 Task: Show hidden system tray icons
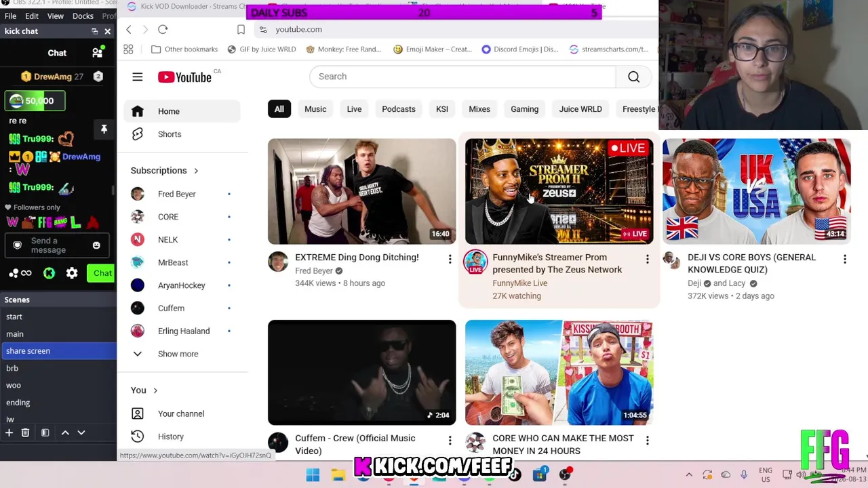689,475
